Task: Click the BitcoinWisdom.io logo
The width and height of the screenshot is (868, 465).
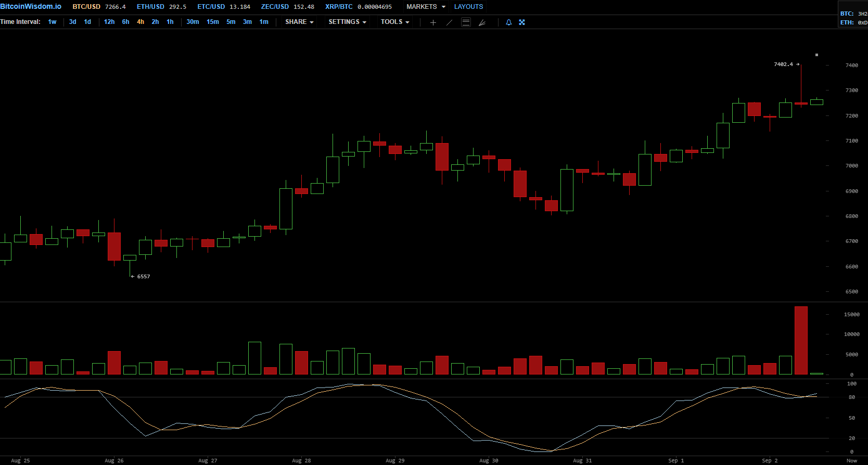Action: [31, 7]
